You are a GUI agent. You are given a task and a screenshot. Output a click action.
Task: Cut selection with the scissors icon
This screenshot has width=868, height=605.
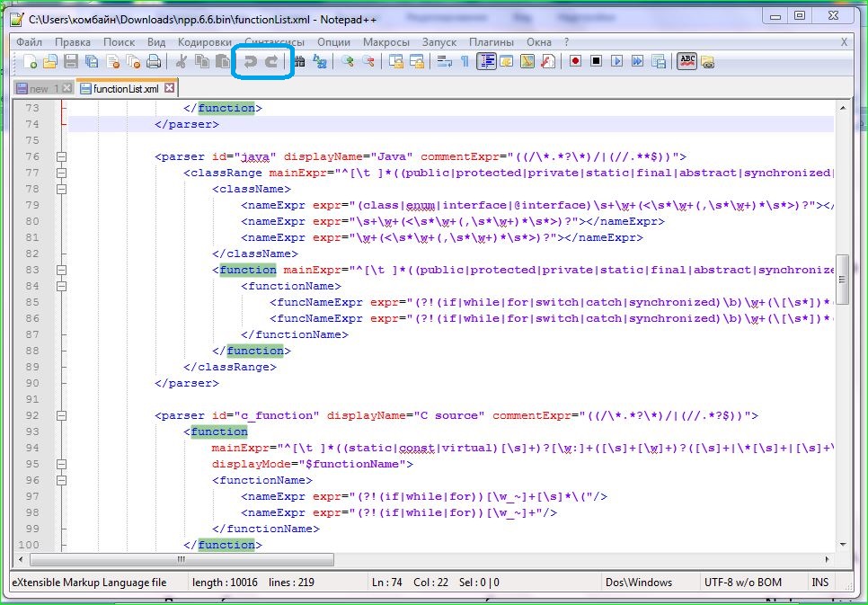181,61
